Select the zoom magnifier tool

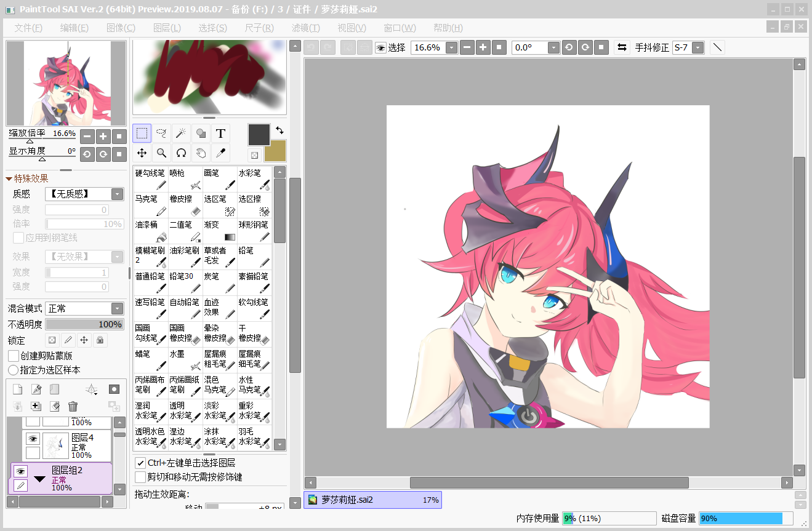coord(161,153)
